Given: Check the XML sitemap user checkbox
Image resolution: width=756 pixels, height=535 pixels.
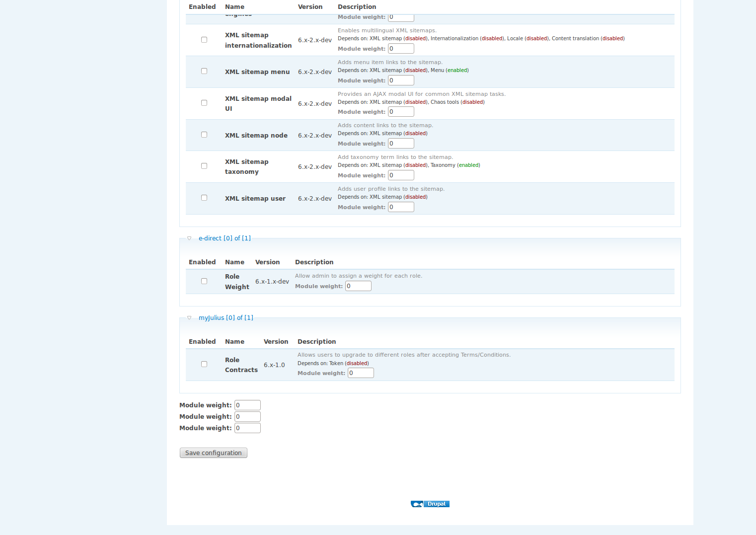Looking at the screenshot, I should point(204,197).
